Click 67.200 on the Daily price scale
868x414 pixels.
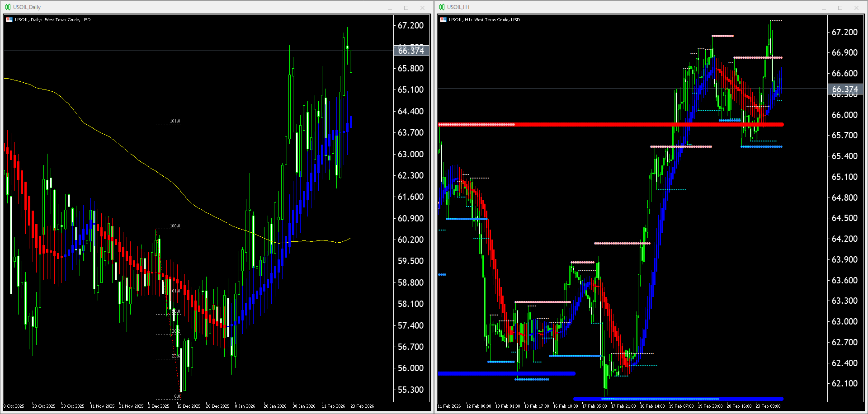click(410, 26)
